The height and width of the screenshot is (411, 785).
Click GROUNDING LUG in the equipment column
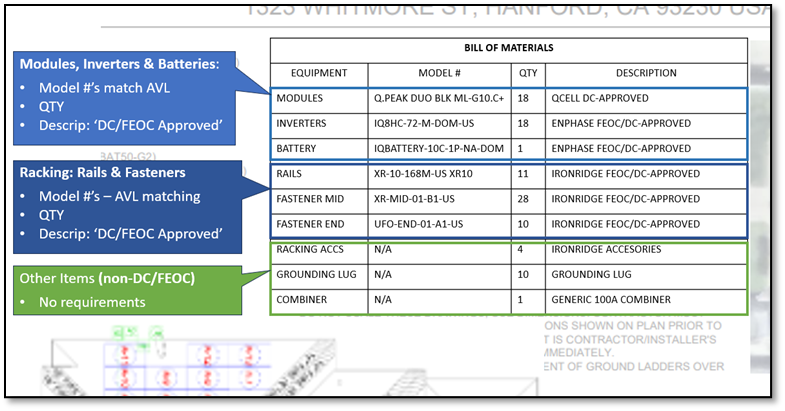coord(316,274)
